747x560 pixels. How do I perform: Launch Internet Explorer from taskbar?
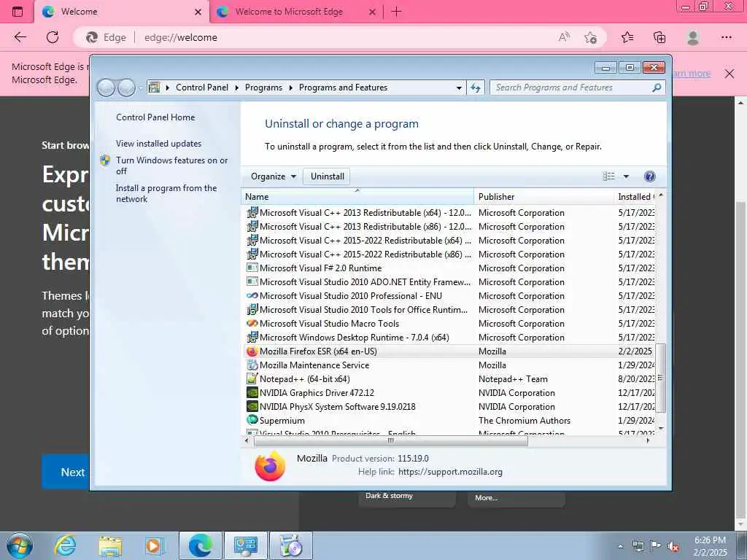point(65,545)
